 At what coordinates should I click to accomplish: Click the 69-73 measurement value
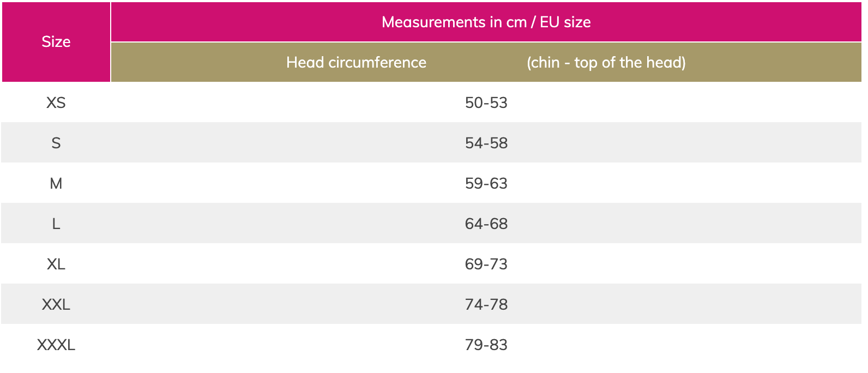pos(486,264)
